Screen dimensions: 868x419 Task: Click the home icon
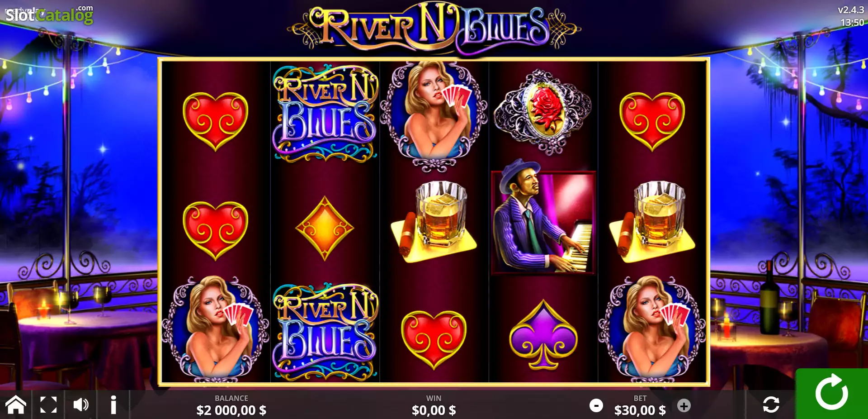(x=15, y=405)
